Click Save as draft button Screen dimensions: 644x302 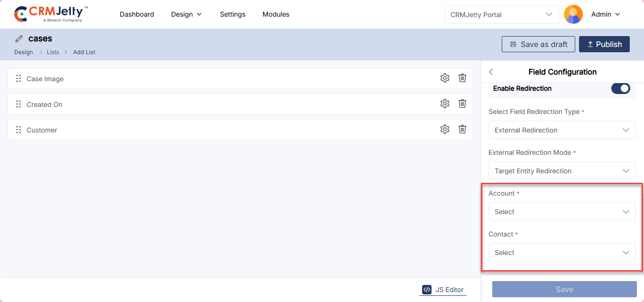point(538,44)
